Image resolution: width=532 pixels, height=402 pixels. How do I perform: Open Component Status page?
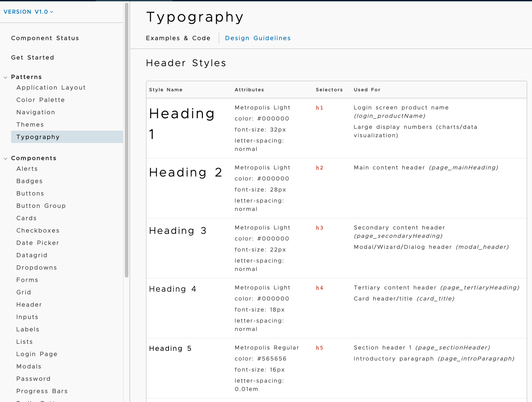tap(45, 38)
